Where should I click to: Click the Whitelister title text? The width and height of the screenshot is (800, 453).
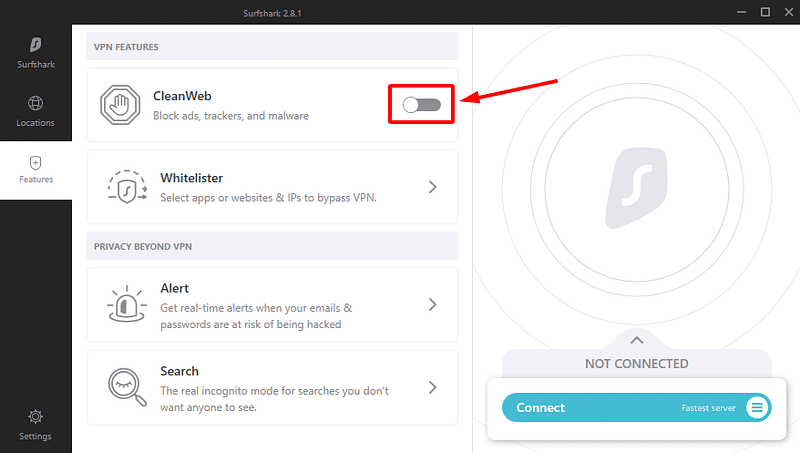click(x=191, y=178)
